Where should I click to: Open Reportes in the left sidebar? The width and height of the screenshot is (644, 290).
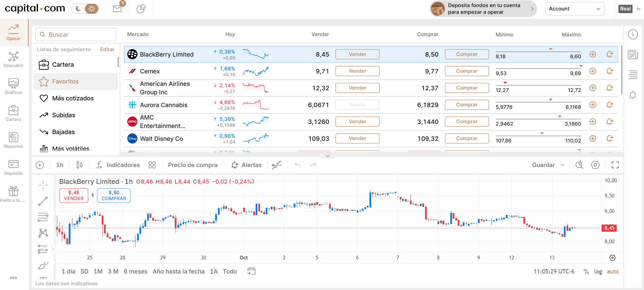coord(13,140)
